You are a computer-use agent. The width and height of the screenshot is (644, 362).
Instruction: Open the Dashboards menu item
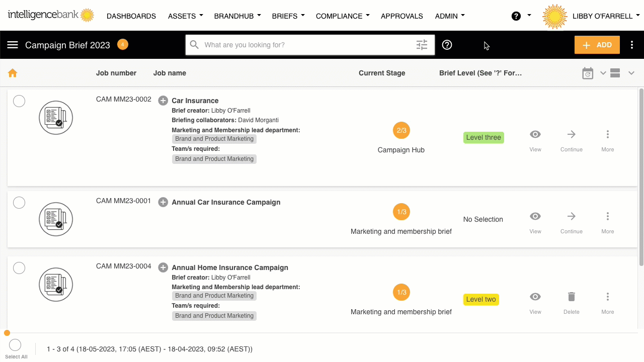click(x=131, y=16)
